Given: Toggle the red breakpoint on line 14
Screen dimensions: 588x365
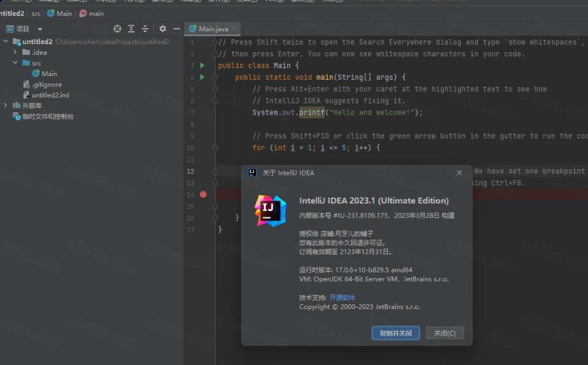Looking at the screenshot, I should 203,194.
